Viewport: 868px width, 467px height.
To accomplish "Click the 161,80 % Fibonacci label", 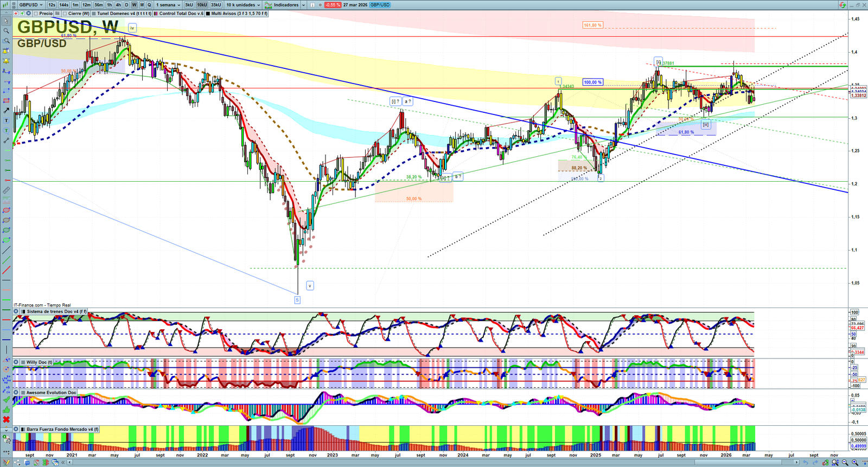I will tap(592, 25).
